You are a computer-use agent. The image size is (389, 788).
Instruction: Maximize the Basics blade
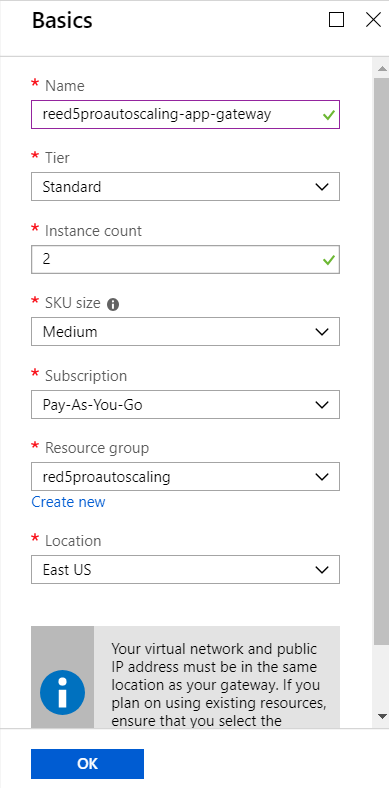[x=337, y=20]
